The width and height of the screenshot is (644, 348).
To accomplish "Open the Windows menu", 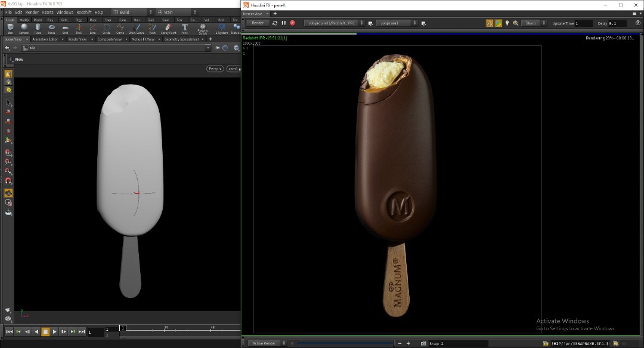I will (x=65, y=13).
